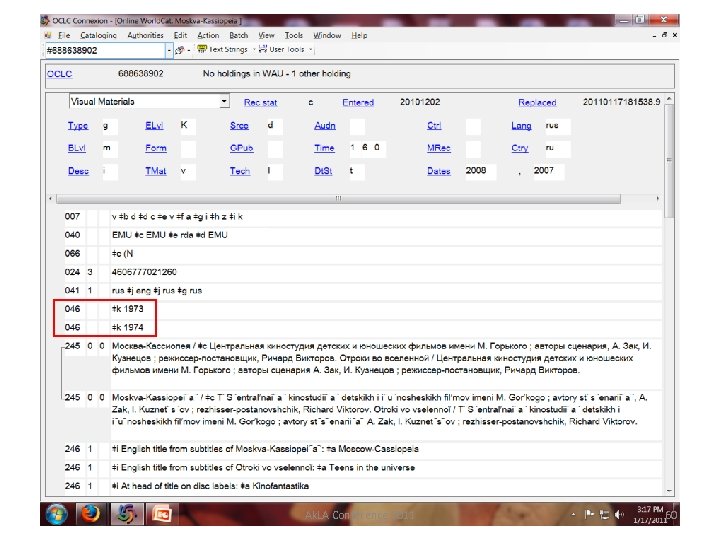This screenshot has height=540, width=720.
Task: Click the DtSt fixed field link
Action: tap(323, 171)
